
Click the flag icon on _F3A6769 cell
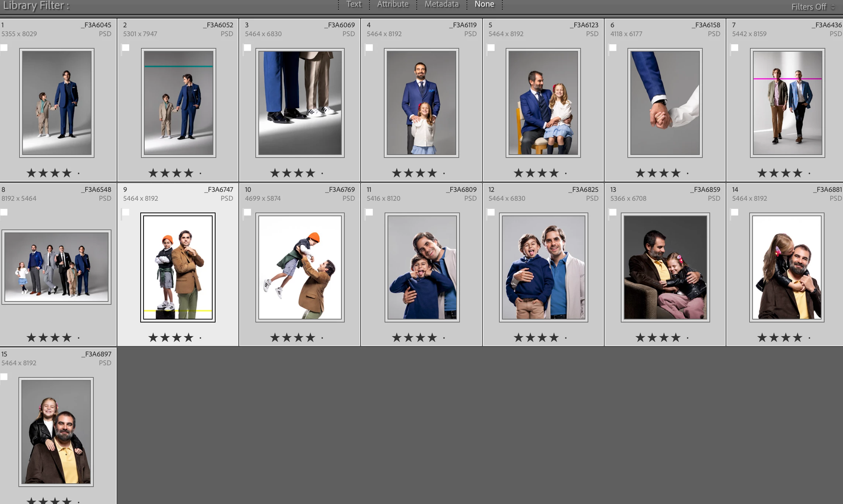coord(248,212)
